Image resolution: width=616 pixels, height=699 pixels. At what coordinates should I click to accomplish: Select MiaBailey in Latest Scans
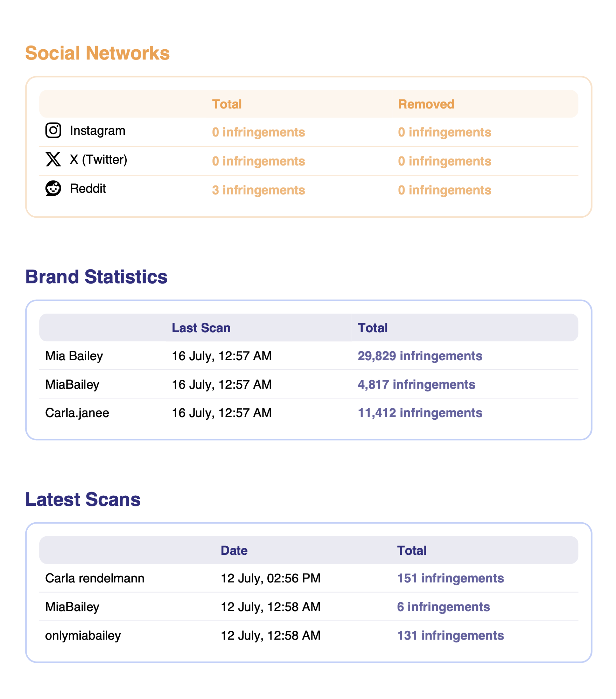pyautogui.click(x=72, y=607)
